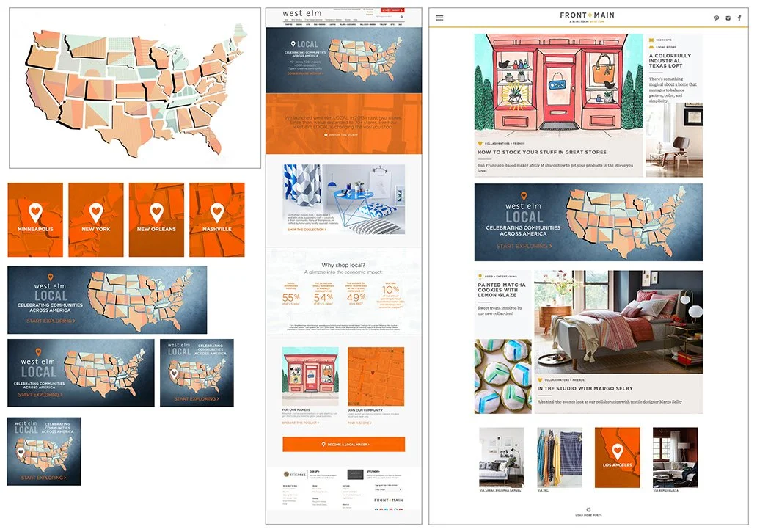Click the Find a Store link

click(360, 423)
